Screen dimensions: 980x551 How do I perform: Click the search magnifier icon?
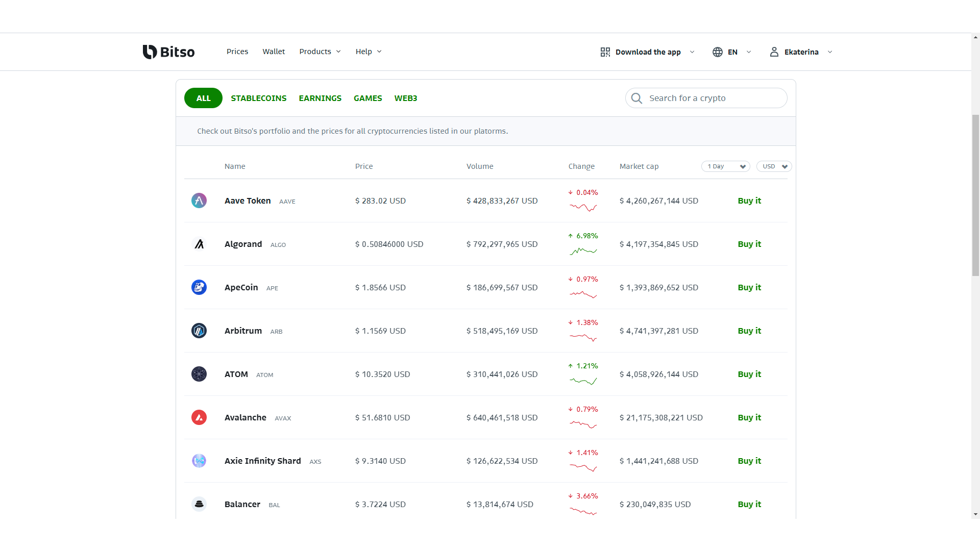636,98
